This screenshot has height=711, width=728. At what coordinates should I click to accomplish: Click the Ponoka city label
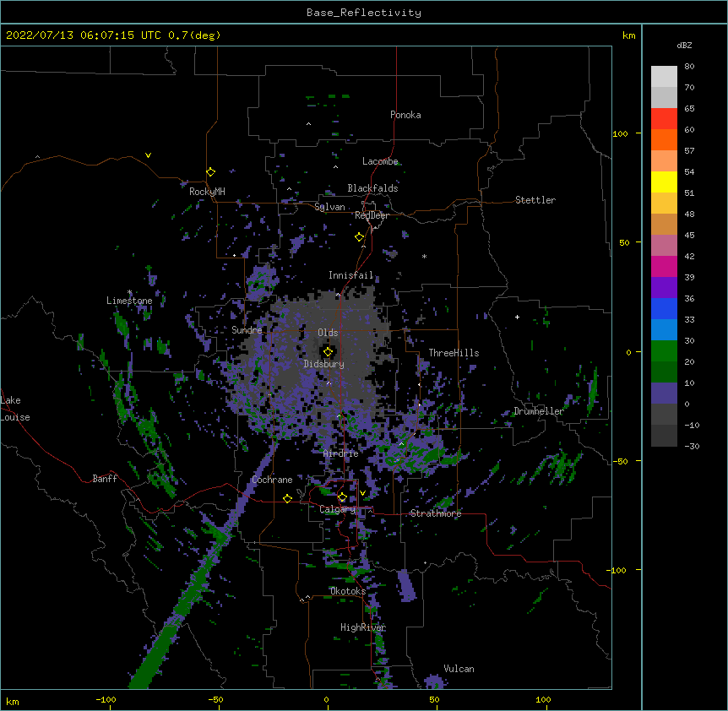pyautogui.click(x=405, y=115)
